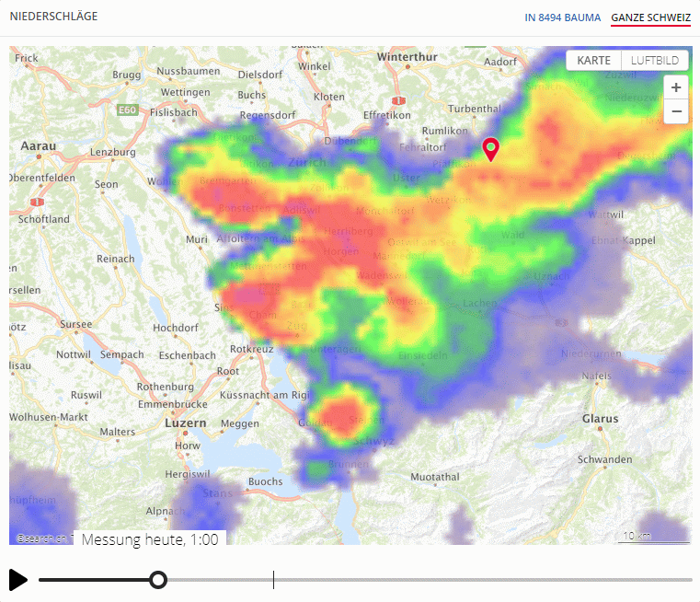700x602 pixels.
Task: Open the IN 8494 BAUMA tab
Action: pos(562,17)
